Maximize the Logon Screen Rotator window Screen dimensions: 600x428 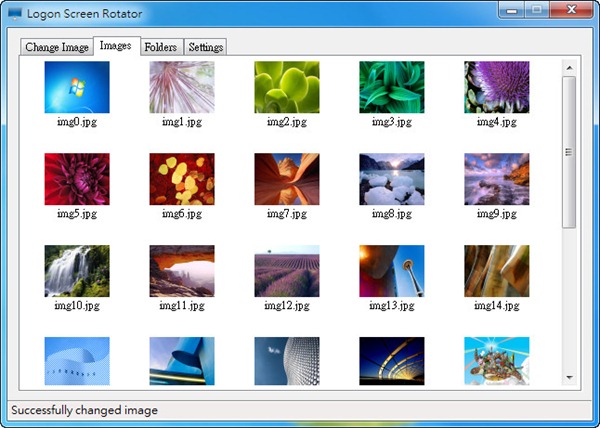tap(536, 10)
